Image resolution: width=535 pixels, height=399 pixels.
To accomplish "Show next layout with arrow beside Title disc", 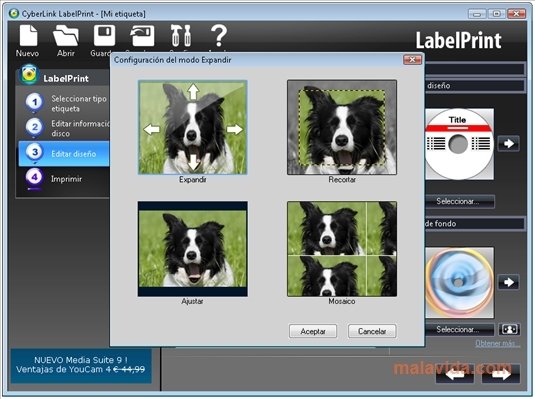I will point(508,143).
